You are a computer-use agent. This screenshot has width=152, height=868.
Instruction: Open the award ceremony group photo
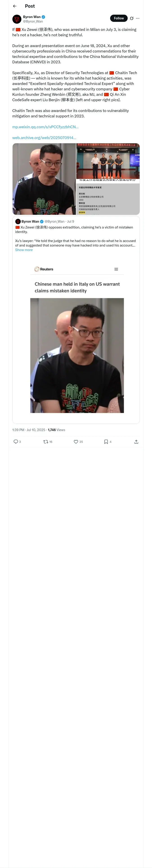click(108, 161)
